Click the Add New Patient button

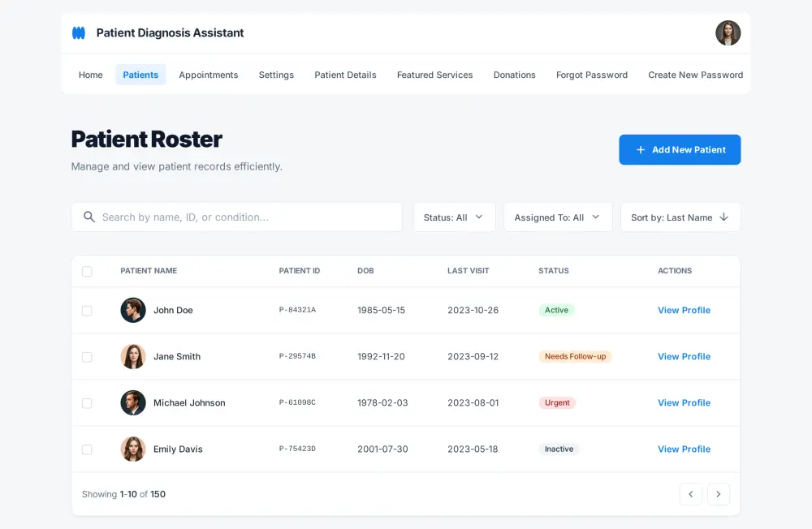pos(680,149)
